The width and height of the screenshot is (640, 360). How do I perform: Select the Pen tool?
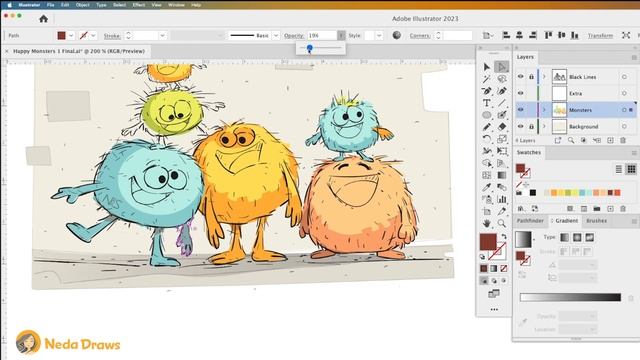[x=487, y=91]
